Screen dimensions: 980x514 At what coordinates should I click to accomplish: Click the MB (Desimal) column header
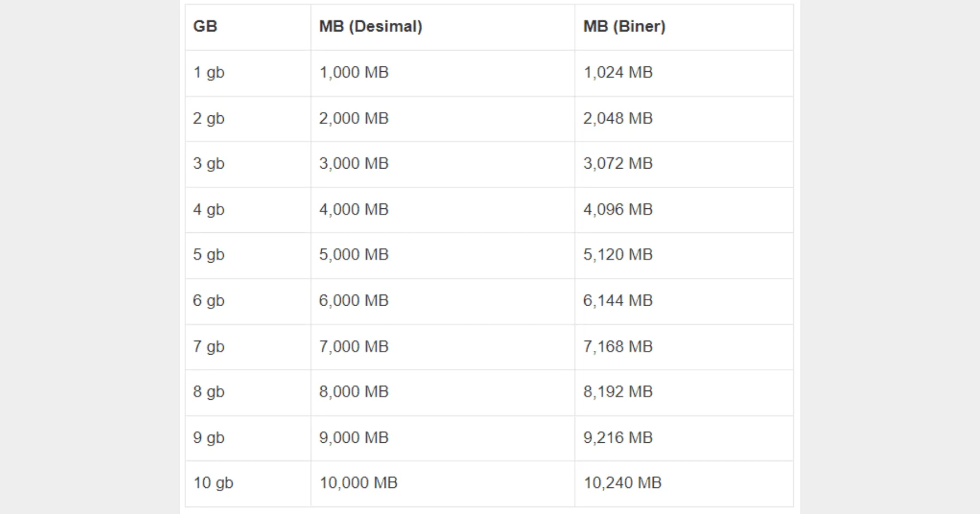[x=370, y=27]
